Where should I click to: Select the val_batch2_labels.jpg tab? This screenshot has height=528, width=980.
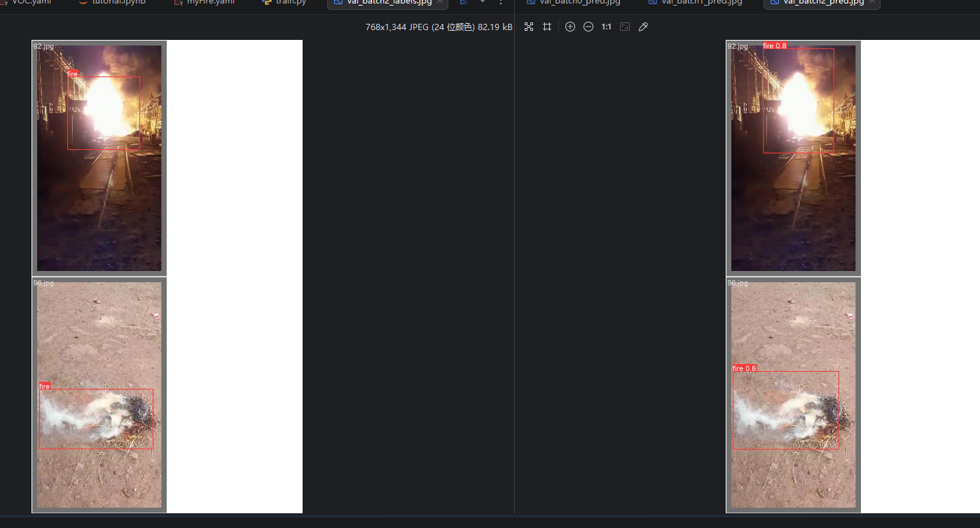(x=387, y=3)
